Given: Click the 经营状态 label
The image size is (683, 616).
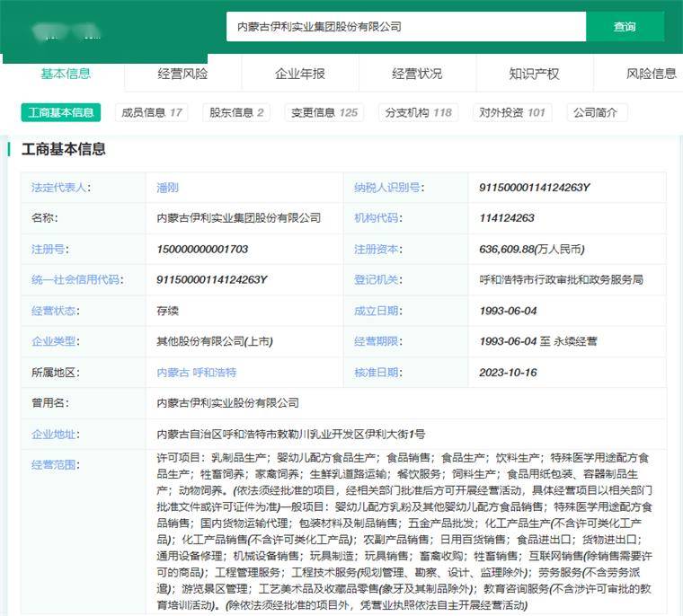Looking at the screenshot, I should click(x=56, y=311).
